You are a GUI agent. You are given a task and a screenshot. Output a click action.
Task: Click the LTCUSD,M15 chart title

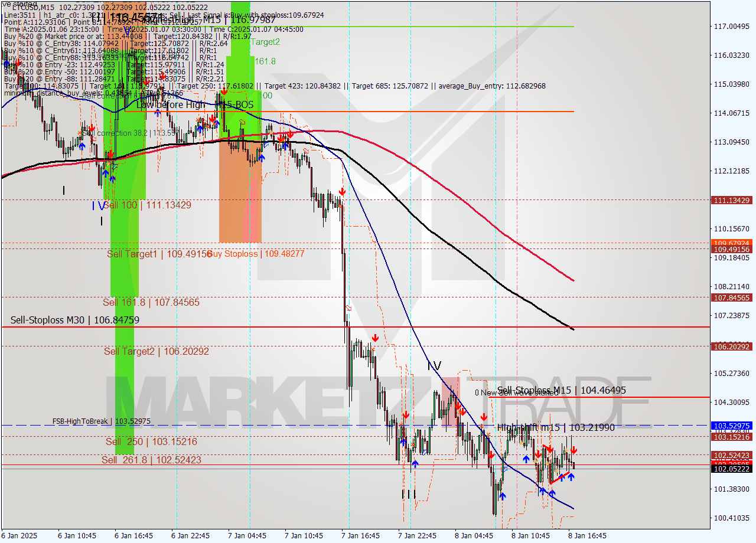[32, 6]
